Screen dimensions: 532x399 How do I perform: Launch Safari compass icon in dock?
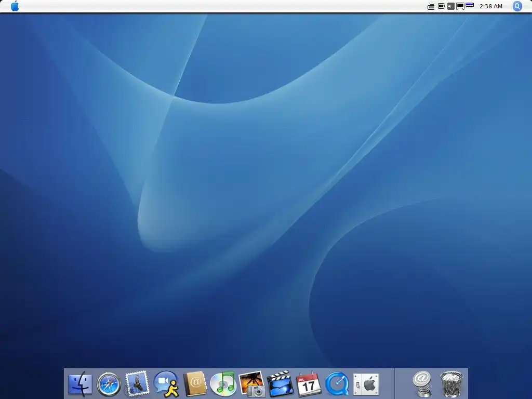pos(109,384)
